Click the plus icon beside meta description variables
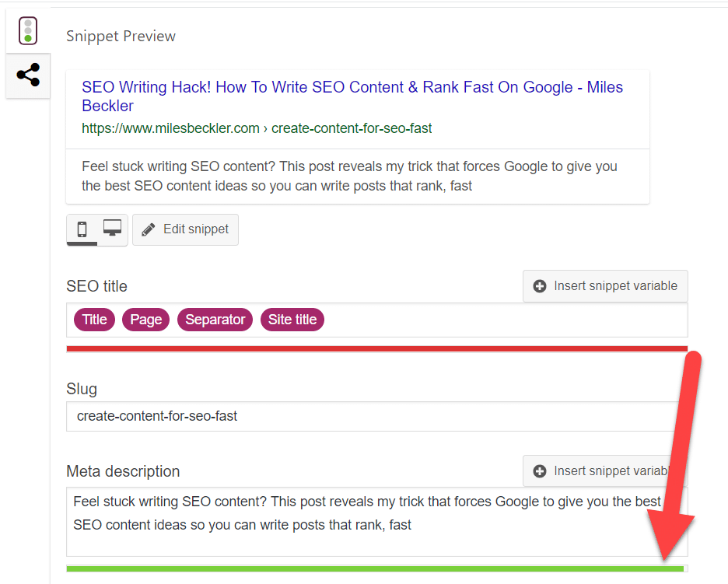728x584 pixels. [x=540, y=470]
